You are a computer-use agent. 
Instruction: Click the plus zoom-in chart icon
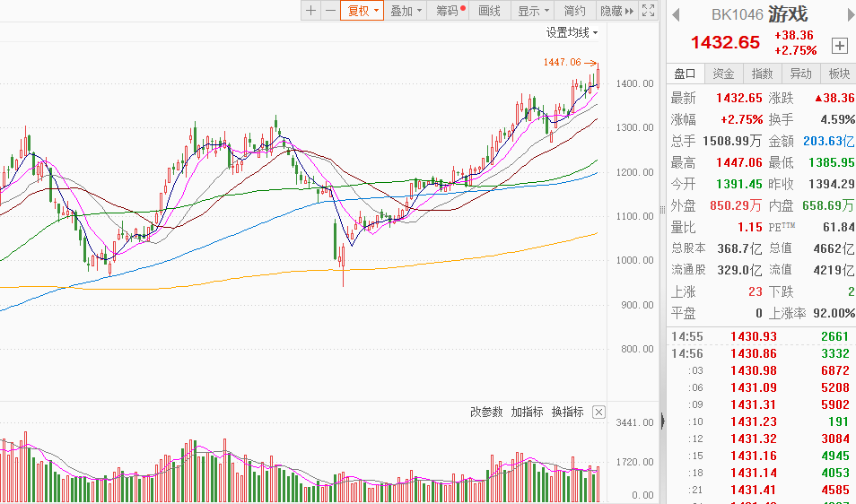tap(310, 11)
